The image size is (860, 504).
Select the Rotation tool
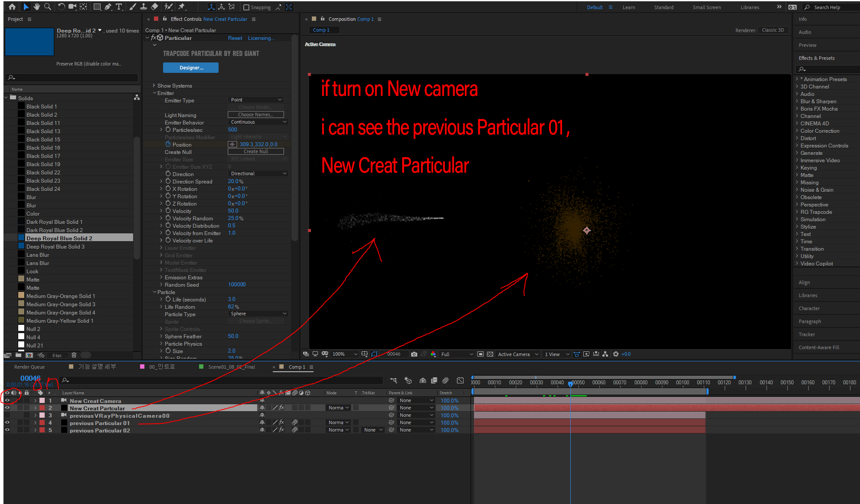[x=62, y=7]
